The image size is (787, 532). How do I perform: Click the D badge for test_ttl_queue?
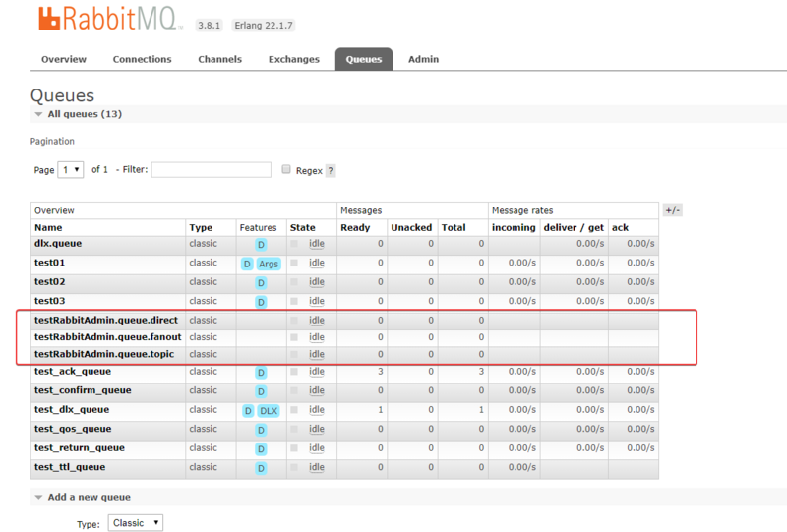point(261,468)
